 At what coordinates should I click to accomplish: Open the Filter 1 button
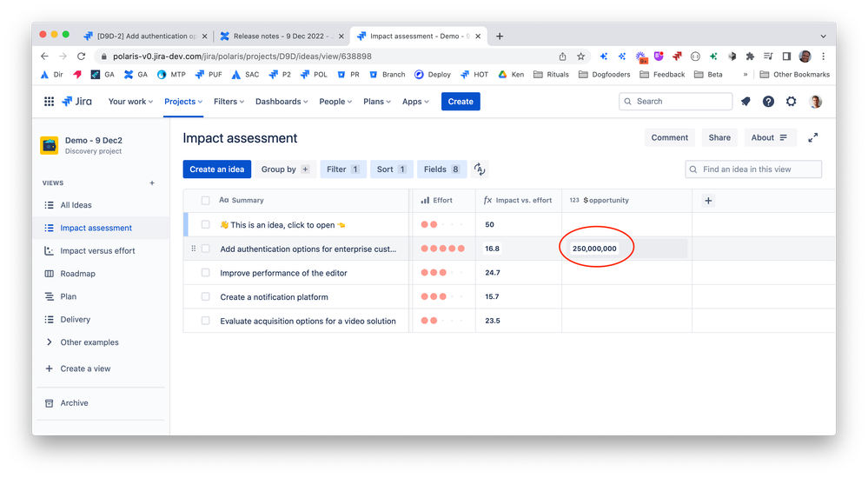coord(343,169)
